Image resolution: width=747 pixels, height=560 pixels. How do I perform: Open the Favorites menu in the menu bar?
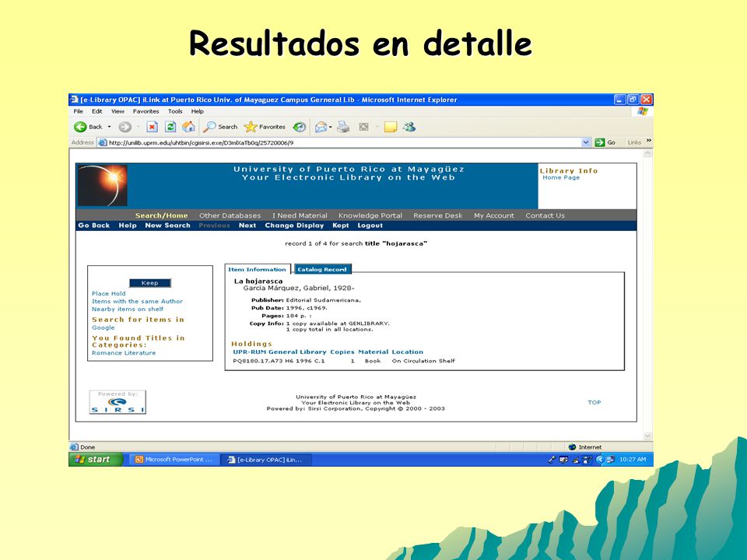(x=146, y=111)
